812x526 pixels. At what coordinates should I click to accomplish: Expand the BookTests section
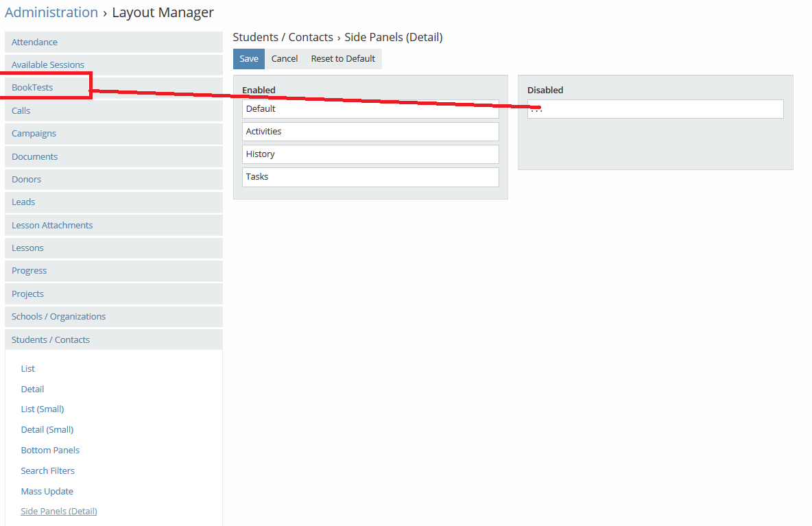pos(32,88)
